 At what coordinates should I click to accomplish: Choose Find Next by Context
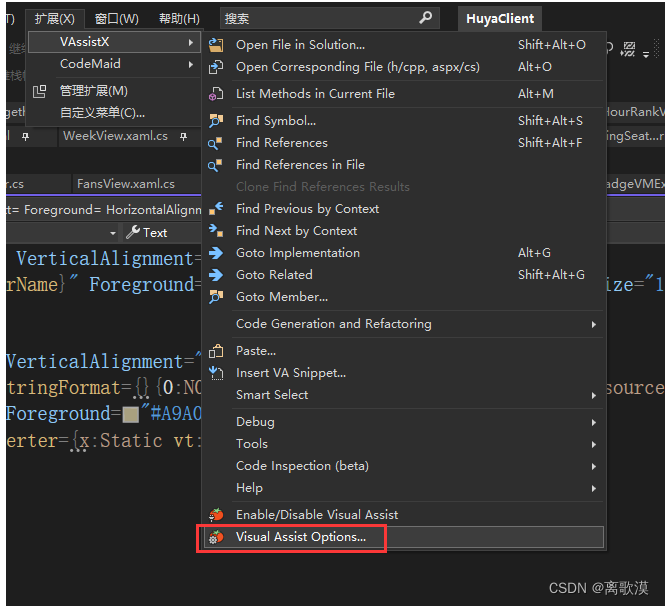click(x=404, y=231)
